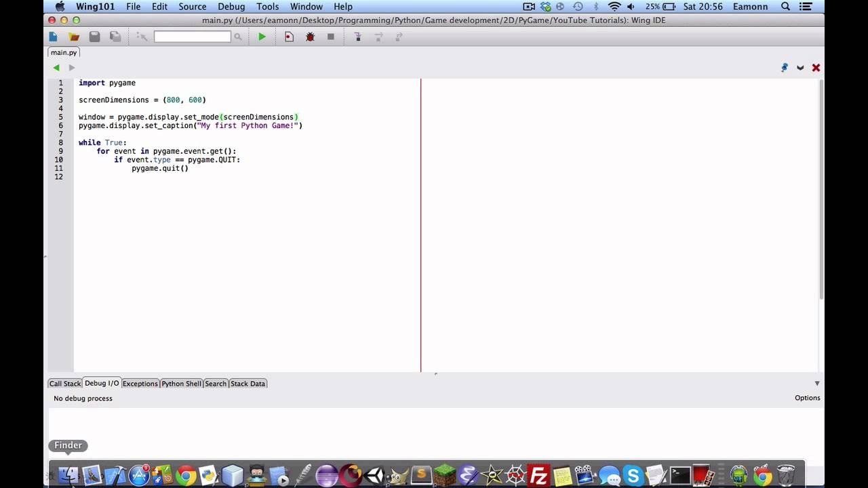The width and height of the screenshot is (868, 488).
Task: Open the Help menu
Action: point(343,6)
